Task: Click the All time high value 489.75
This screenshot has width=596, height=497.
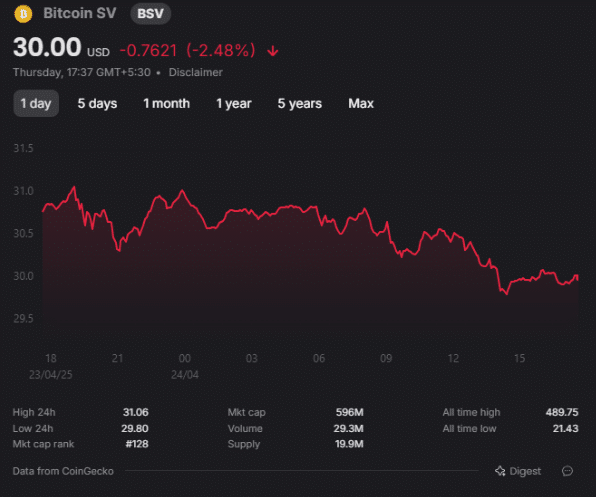Action: [562, 412]
